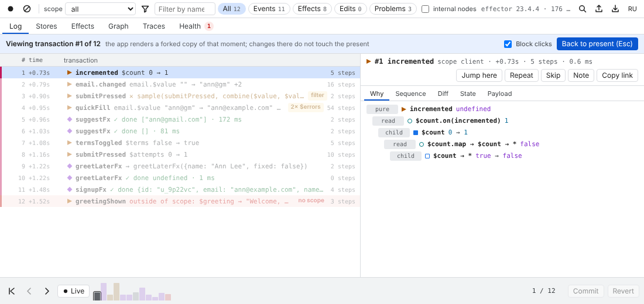Viewport: 644px width, 304px height.
Task: Click the record dot icon
Action: 11,9
